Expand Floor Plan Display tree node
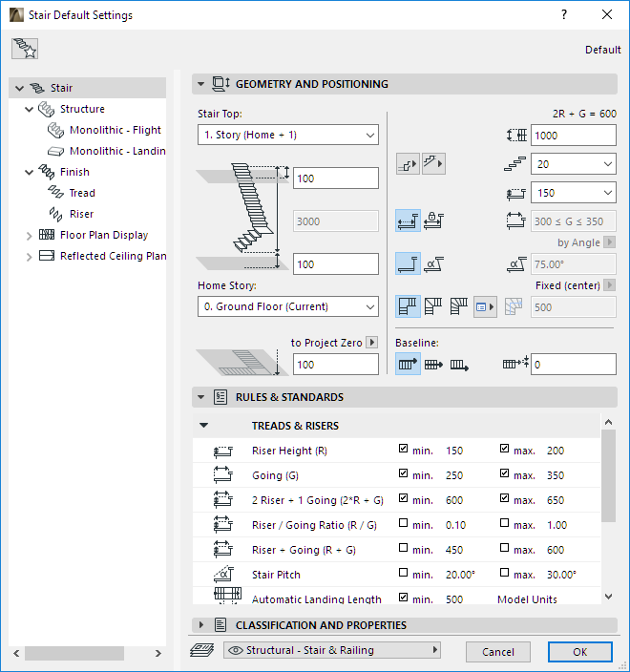The image size is (630, 672). tap(29, 236)
